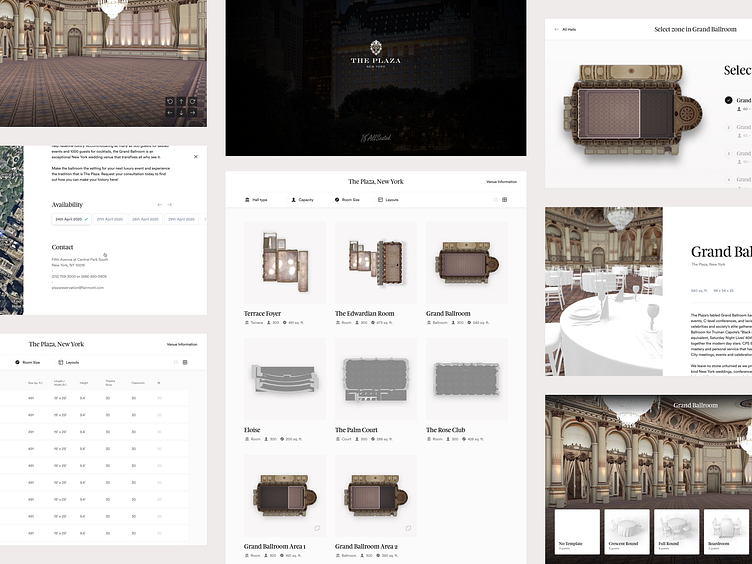Go to next availability dates arrow
The height and width of the screenshot is (564, 752).
(169, 204)
